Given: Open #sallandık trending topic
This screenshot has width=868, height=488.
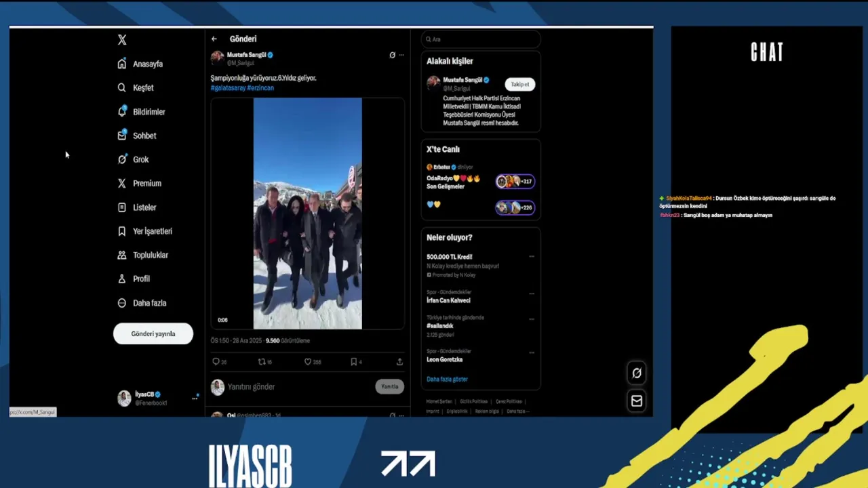Looking at the screenshot, I should 440,326.
